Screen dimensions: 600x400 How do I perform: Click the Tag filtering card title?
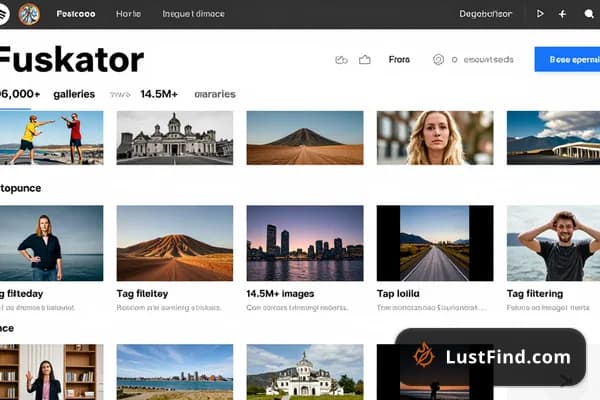(535, 294)
